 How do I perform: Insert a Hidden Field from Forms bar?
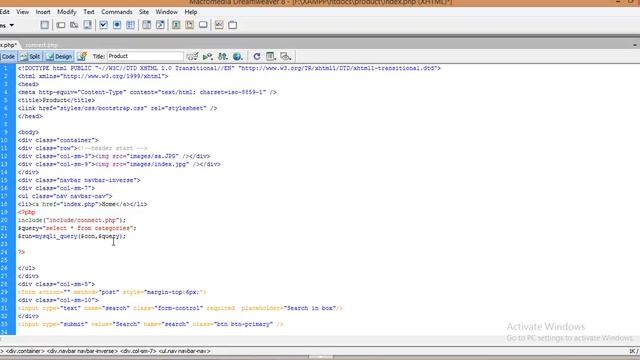(74, 25)
